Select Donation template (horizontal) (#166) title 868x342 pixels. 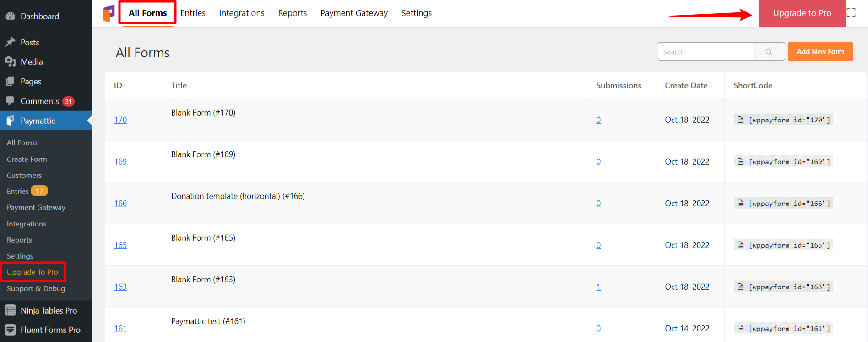pyautogui.click(x=238, y=196)
